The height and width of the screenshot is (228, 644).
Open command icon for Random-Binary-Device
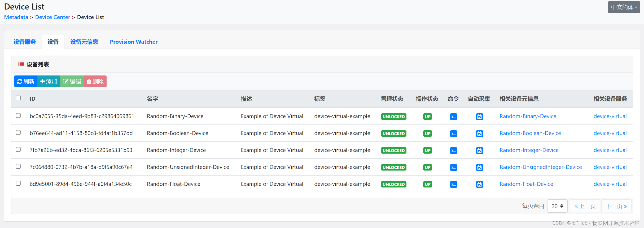pyautogui.click(x=453, y=117)
